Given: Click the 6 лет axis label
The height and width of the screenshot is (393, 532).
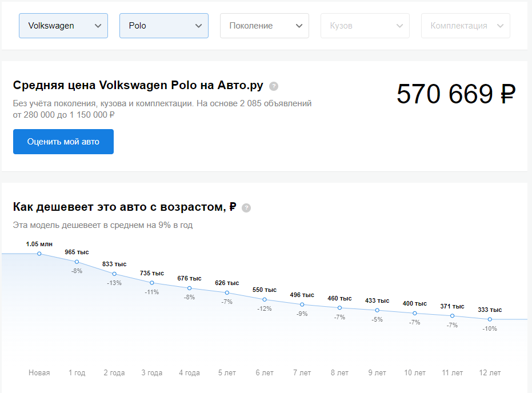Looking at the screenshot, I should pos(265,372).
